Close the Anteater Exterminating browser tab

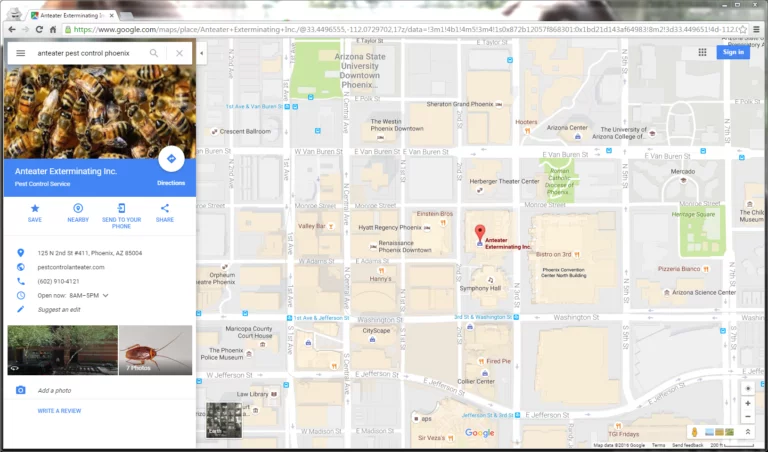(x=112, y=16)
